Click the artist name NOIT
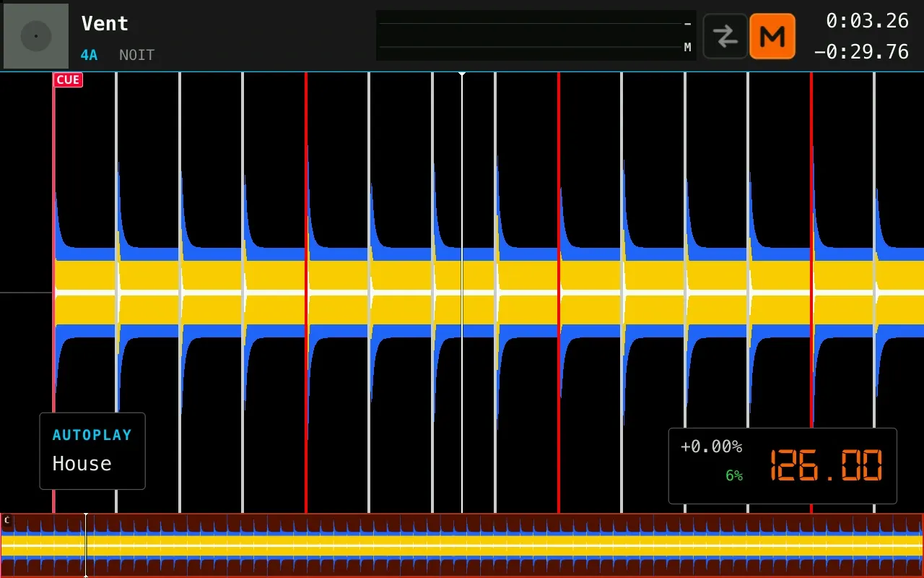924x578 pixels. [x=136, y=55]
